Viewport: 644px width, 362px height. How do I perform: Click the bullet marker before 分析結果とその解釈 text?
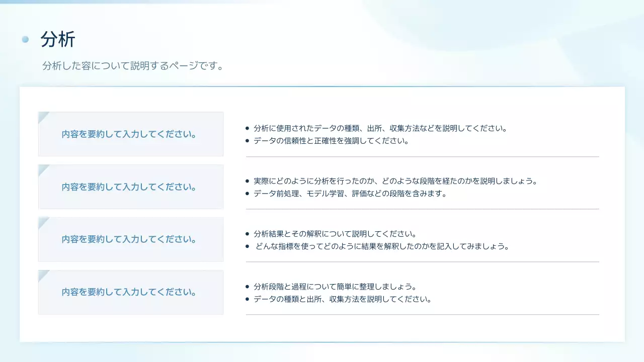coord(247,233)
